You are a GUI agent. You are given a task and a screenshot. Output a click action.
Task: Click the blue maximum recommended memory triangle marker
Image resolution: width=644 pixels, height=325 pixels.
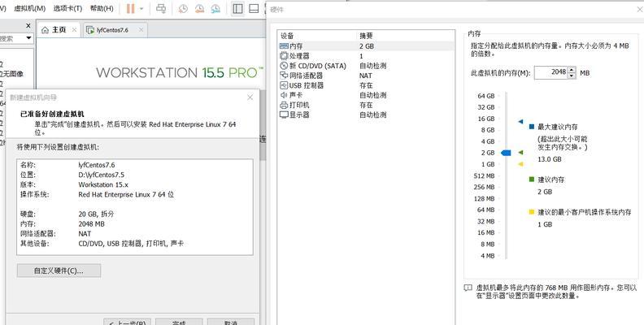pyautogui.click(x=520, y=121)
